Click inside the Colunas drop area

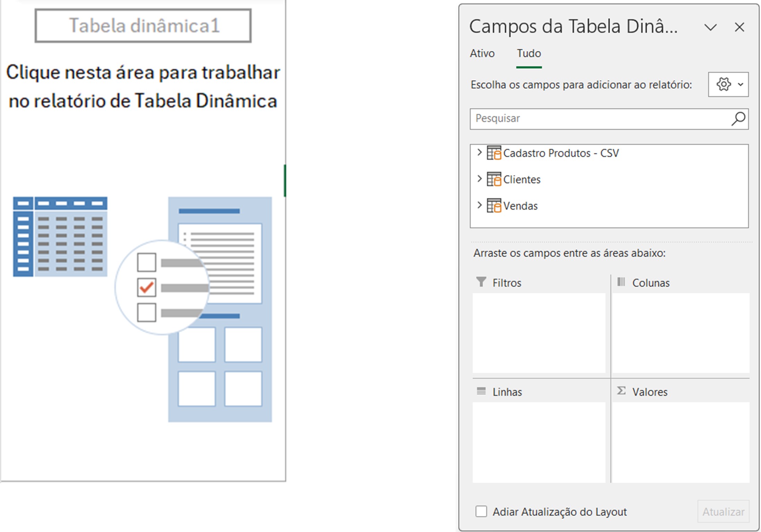(x=681, y=333)
